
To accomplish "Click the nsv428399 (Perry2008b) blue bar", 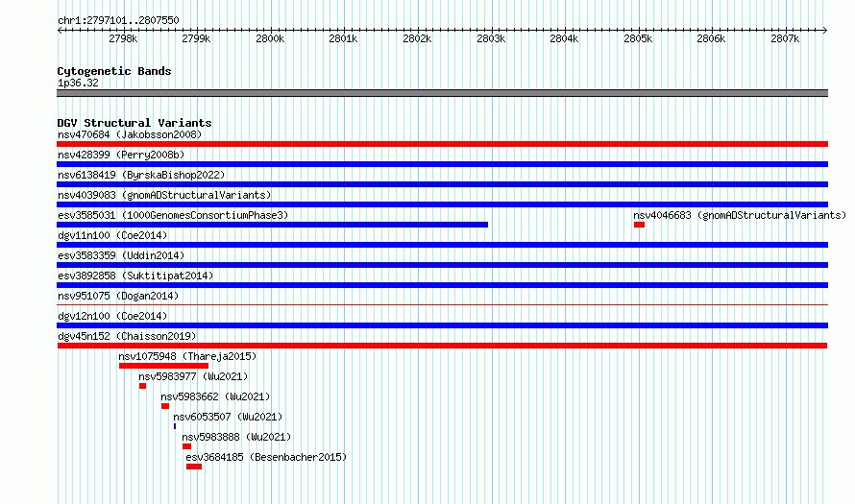I will click(442, 164).
